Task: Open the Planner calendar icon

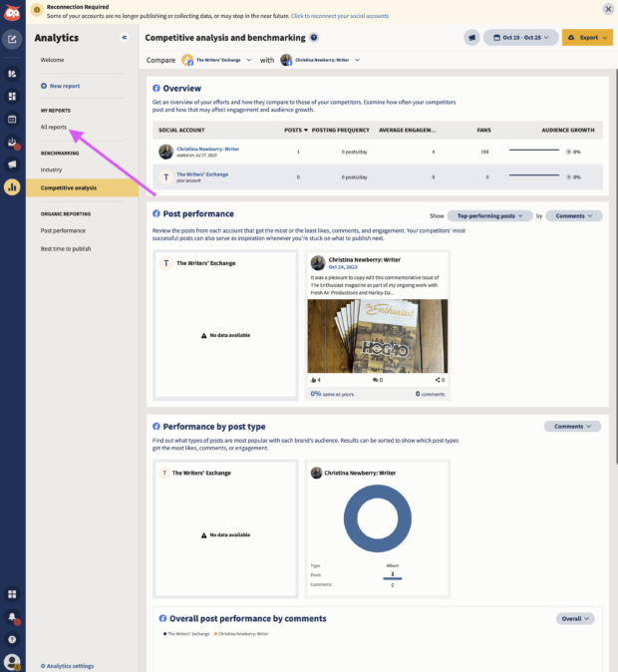Action: click(x=12, y=119)
